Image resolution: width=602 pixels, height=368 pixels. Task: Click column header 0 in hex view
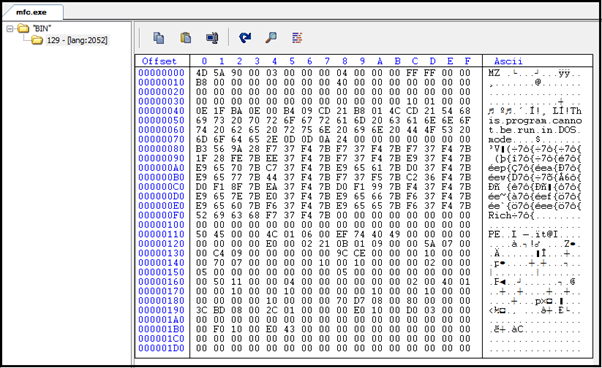pyautogui.click(x=204, y=61)
